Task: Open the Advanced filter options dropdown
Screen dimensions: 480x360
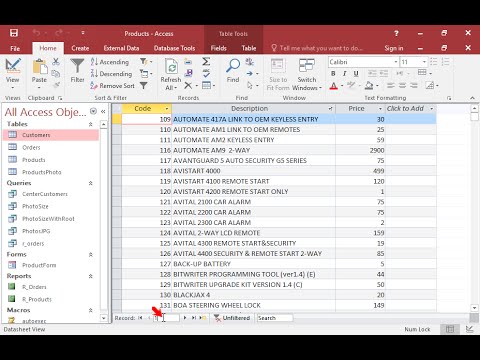Action: coord(146,74)
